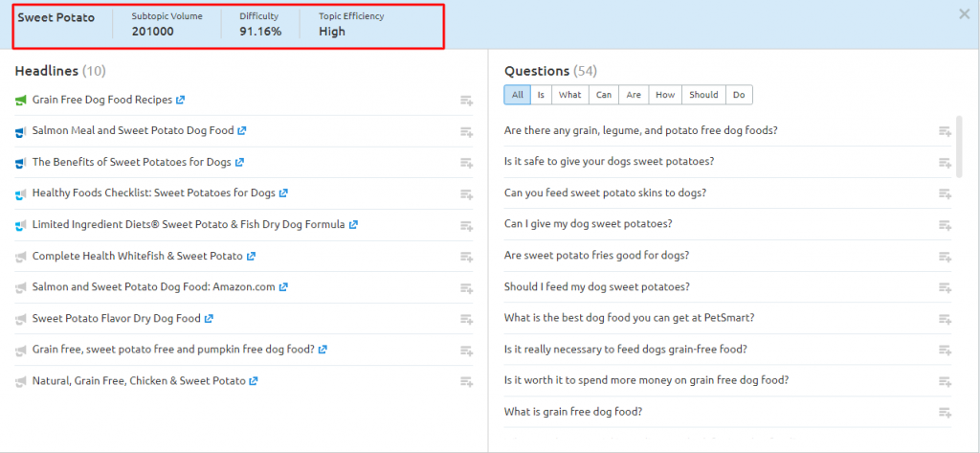Open The Benefits of Sweet Potatoes for Dogs link
Screen dimensions: 980x453
click(x=131, y=163)
